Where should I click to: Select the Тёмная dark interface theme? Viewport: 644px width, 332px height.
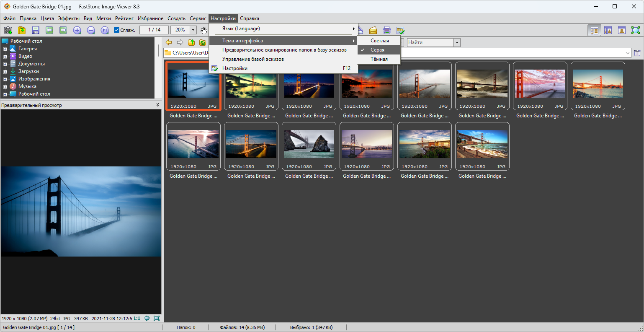pos(379,59)
